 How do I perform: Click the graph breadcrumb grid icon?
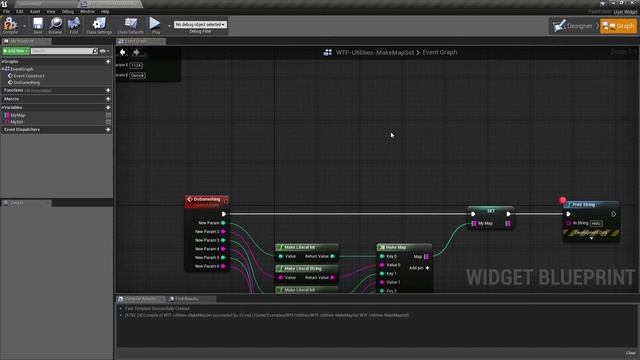click(x=327, y=52)
